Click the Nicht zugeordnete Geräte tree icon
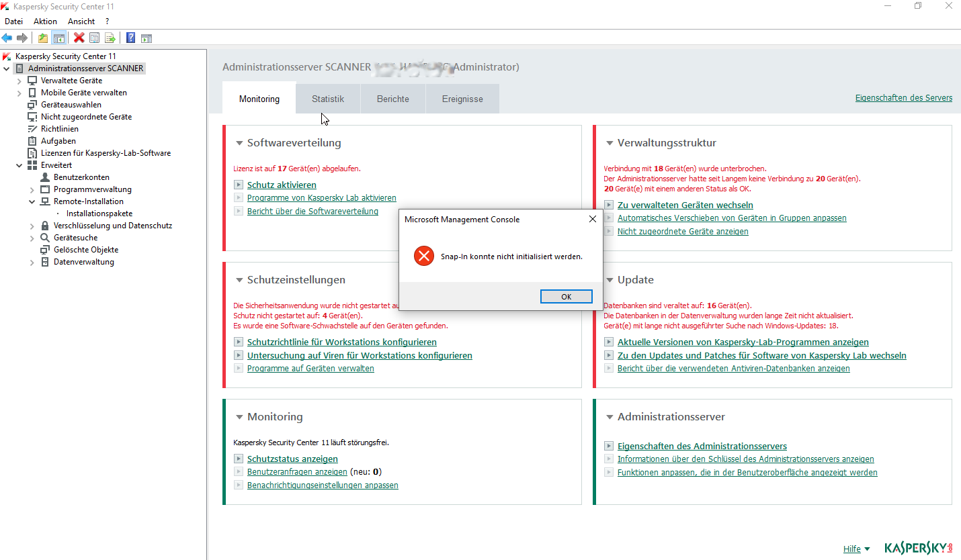This screenshot has width=961, height=560. [32, 117]
